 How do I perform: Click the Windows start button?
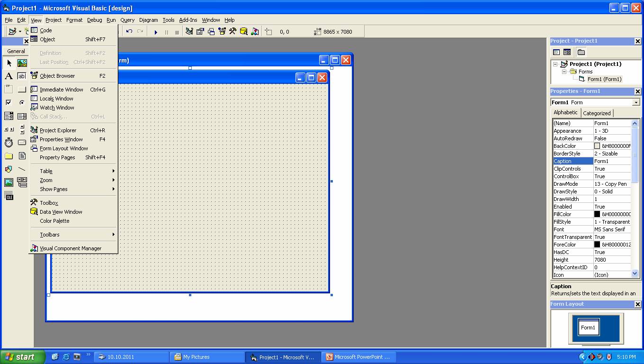[x=22, y=357]
